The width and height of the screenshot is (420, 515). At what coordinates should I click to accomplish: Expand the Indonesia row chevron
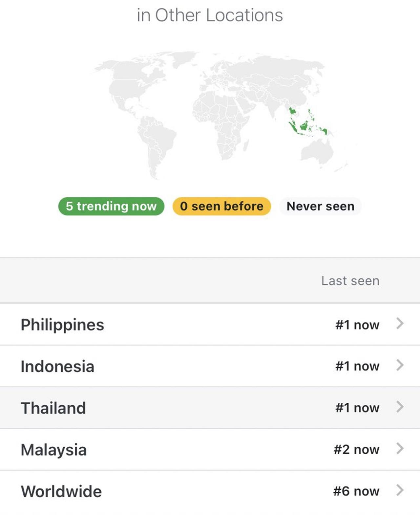400,365
